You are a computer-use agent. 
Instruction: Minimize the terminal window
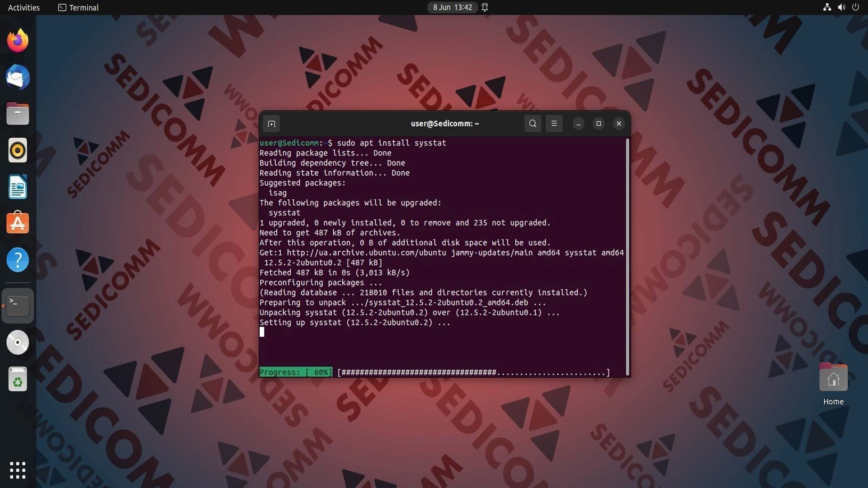pyautogui.click(x=578, y=123)
